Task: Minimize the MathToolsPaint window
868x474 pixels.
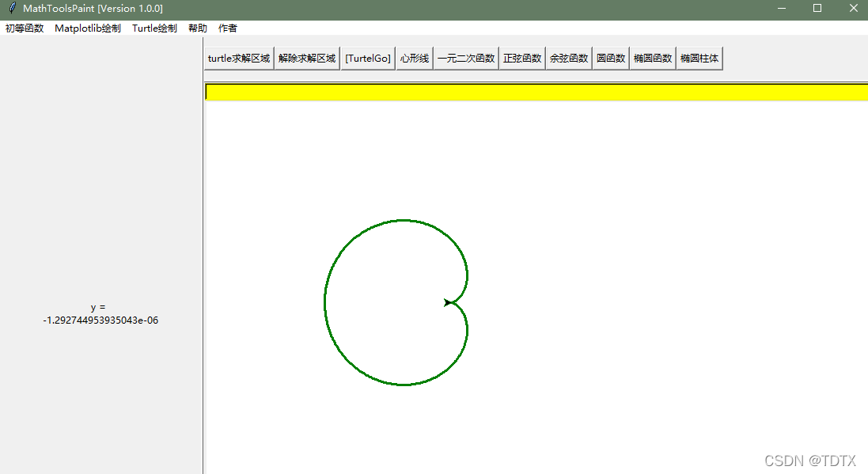Action: click(x=782, y=8)
